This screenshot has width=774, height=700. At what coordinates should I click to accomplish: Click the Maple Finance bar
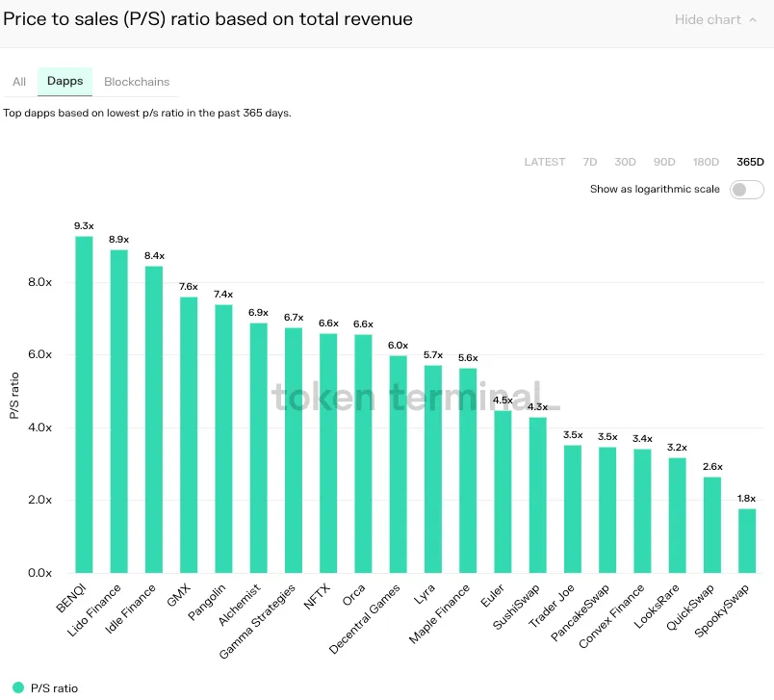[x=468, y=471]
